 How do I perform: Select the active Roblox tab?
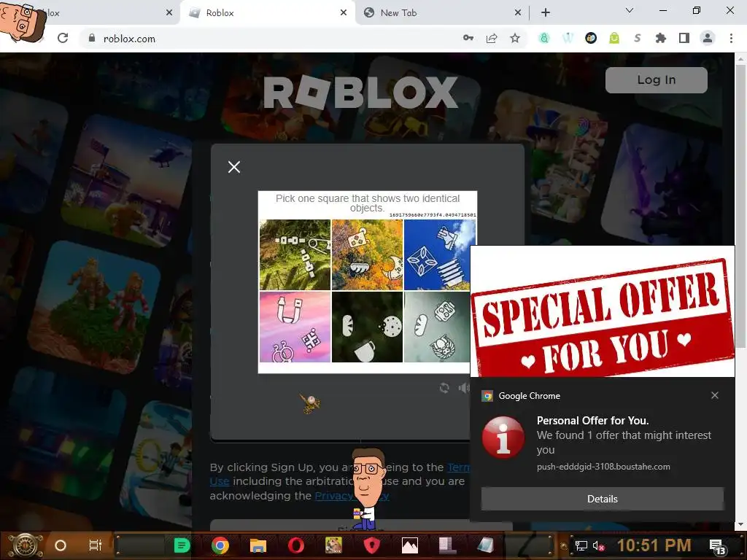click(x=267, y=13)
